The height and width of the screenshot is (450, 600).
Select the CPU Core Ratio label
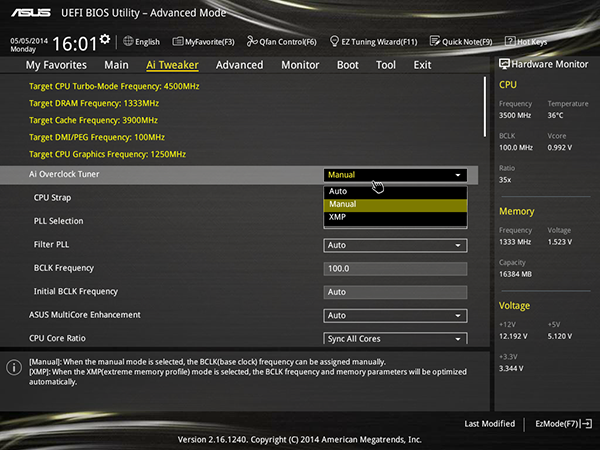click(x=57, y=338)
